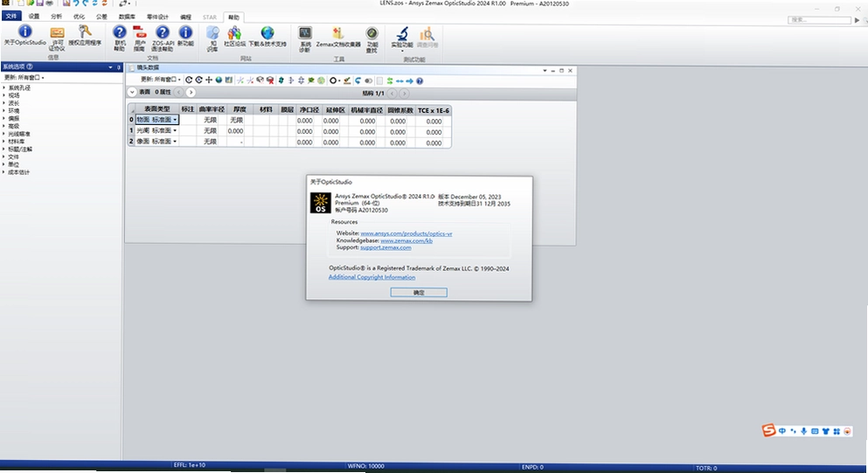Open the www.ansys.com/products/optics-vr link
This screenshot has width=868, height=473.
tap(406, 233)
